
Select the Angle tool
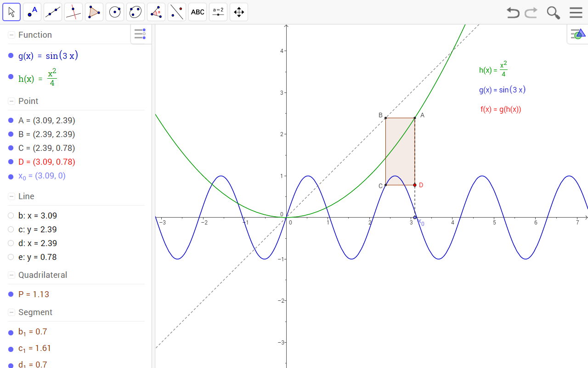tap(156, 12)
